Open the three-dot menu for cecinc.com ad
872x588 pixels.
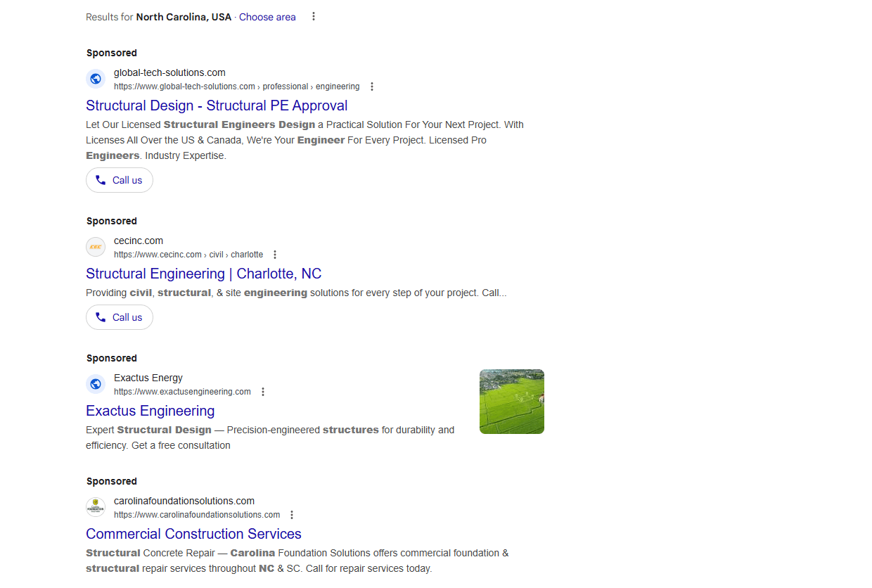pyautogui.click(x=275, y=255)
